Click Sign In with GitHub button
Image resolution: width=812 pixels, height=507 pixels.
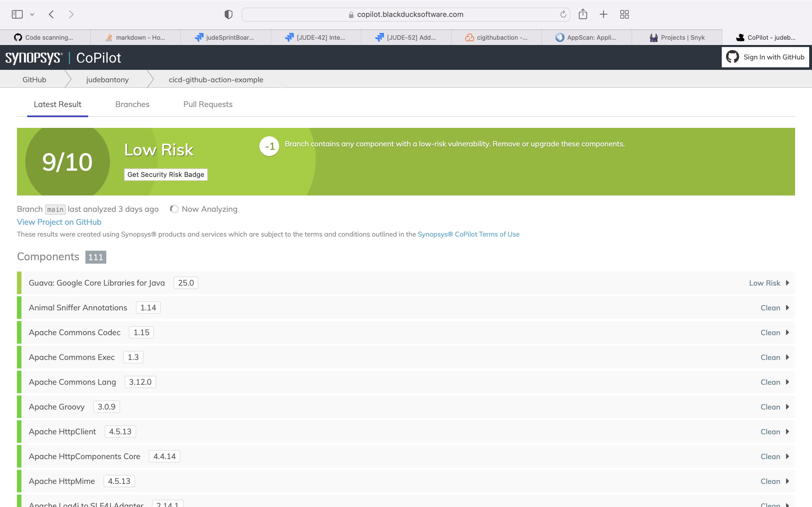pos(765,57)
